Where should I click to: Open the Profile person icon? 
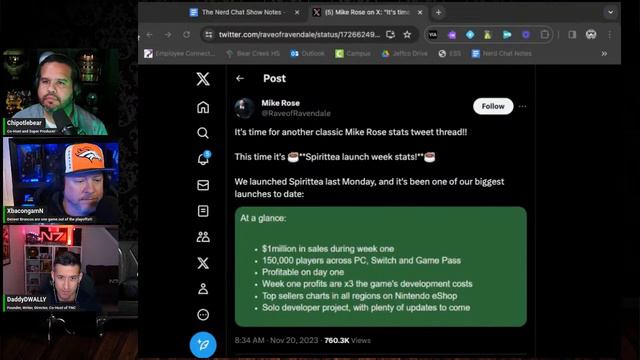coord(203,289)
